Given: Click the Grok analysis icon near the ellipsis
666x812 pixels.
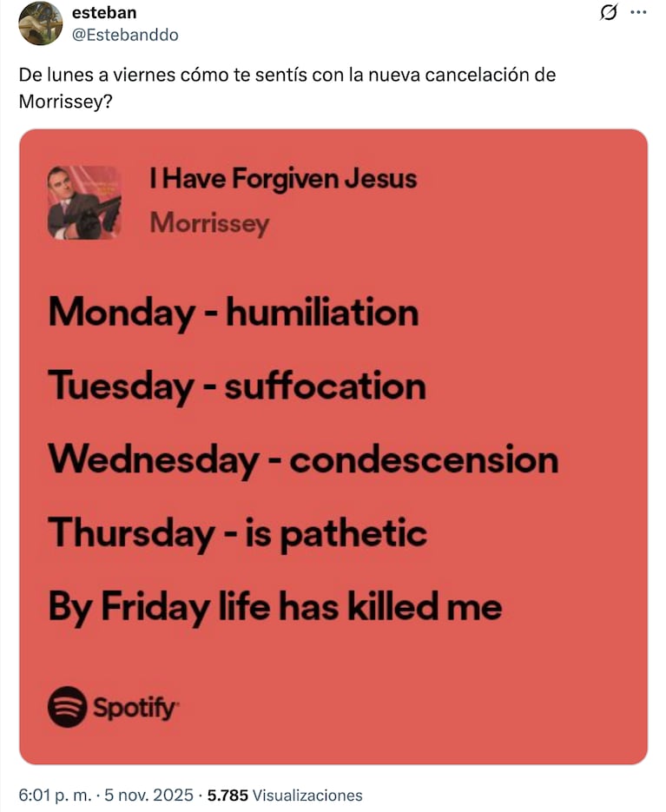Looking at the screenshot, I should [610, 11].
